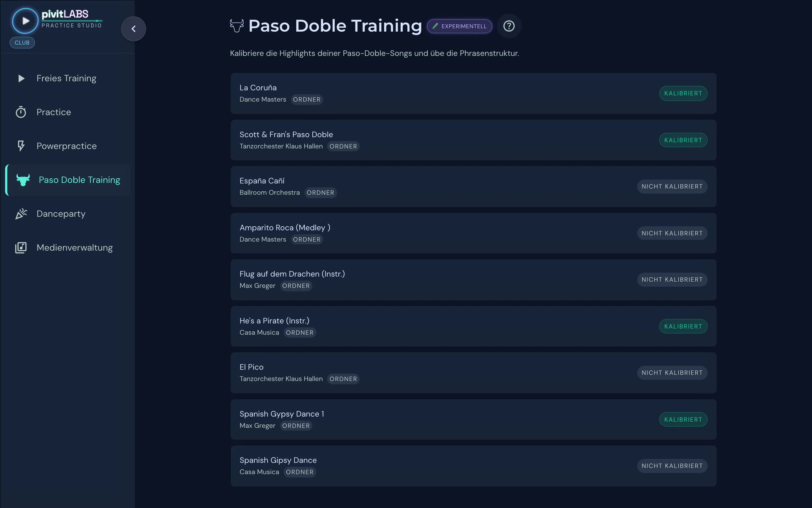Collapse the sidebar with the chevron button

click(x=134, y=29)
